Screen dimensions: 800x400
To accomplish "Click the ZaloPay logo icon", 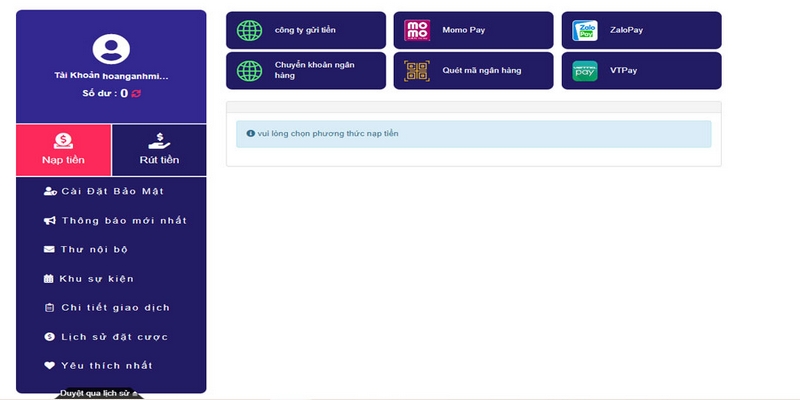I will [x=584, y=30].
